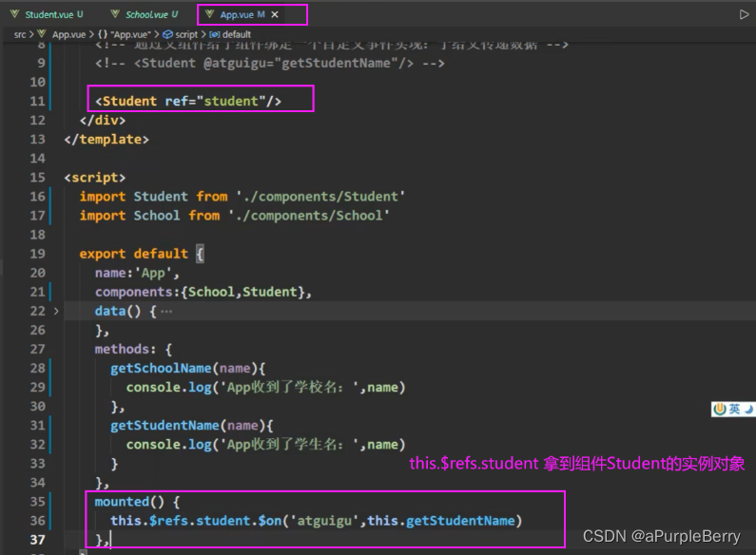Click the folded ellipsis after data() {
756x555 pixels.
point(166,311)
